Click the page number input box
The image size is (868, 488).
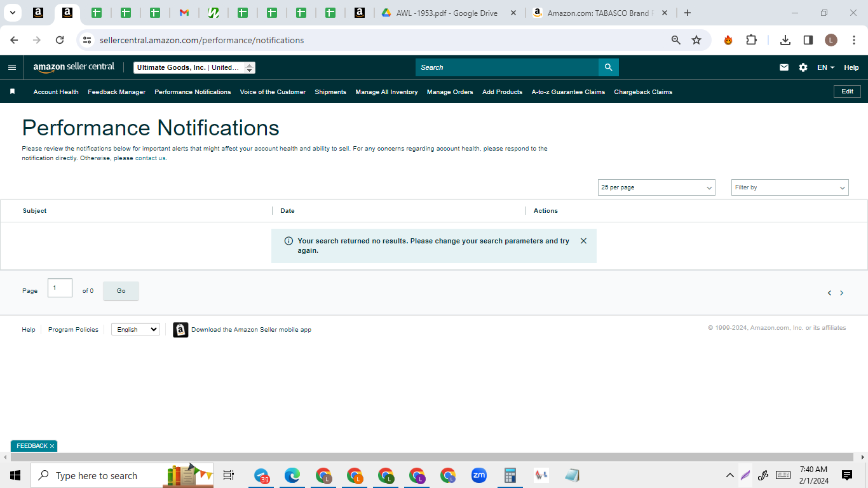(60, 288)
